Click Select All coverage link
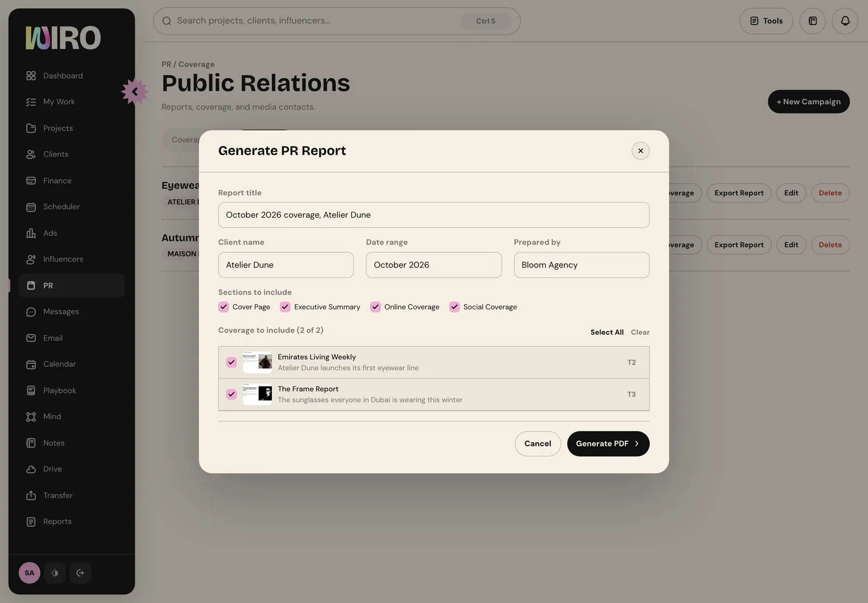Screen dimensions: 868x603 [607, 332]
